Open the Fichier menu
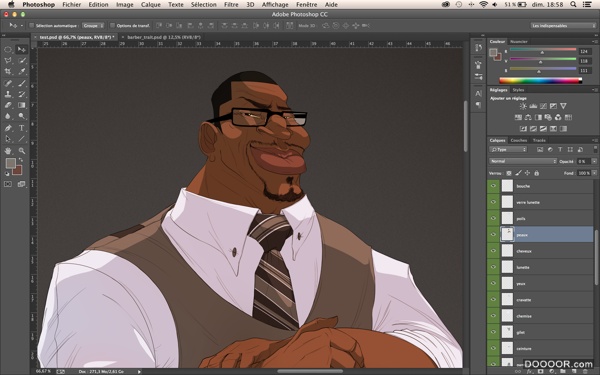Screen dimensions: 600x375 (72, 5)
